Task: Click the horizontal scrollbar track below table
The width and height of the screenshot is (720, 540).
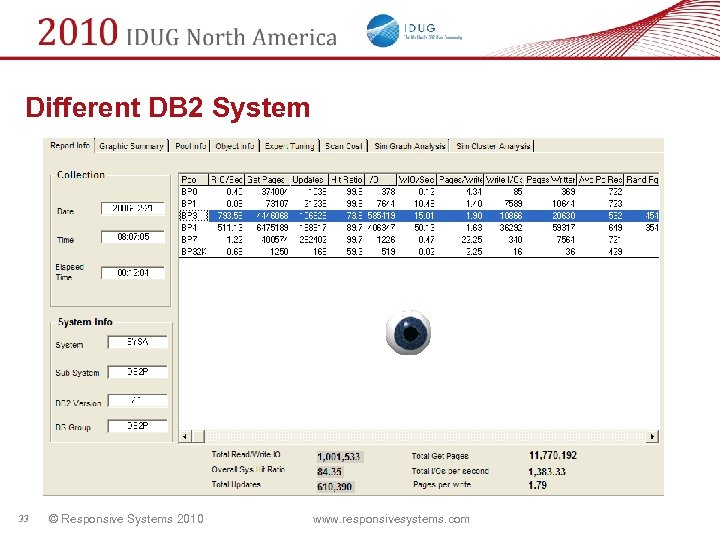Action: pos(420,436)
